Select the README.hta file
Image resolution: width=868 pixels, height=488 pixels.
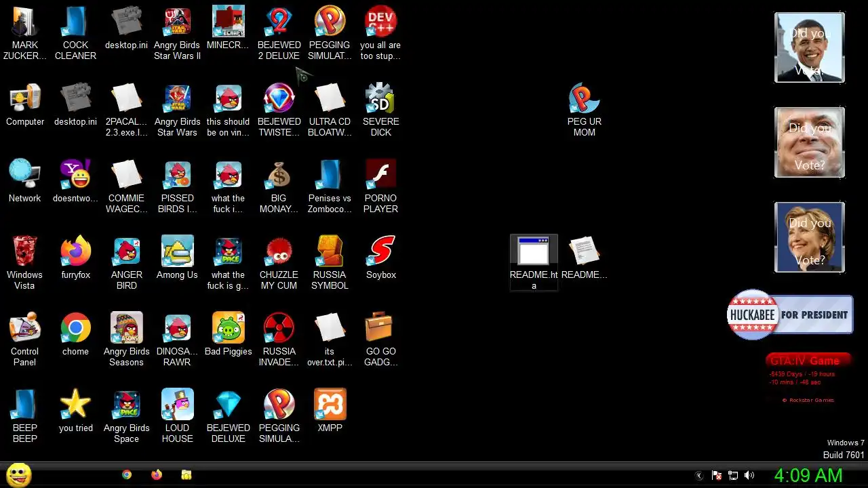click(x=534, y=263)
